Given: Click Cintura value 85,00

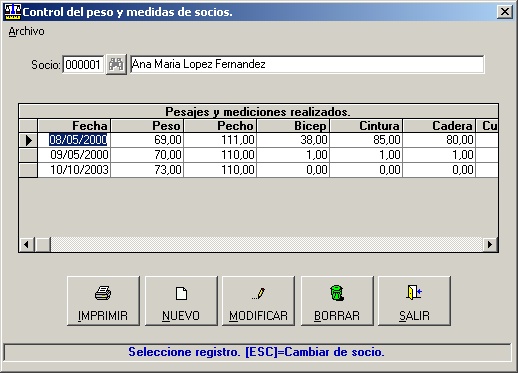Looking at the screenshot, I should click(366, 140).
